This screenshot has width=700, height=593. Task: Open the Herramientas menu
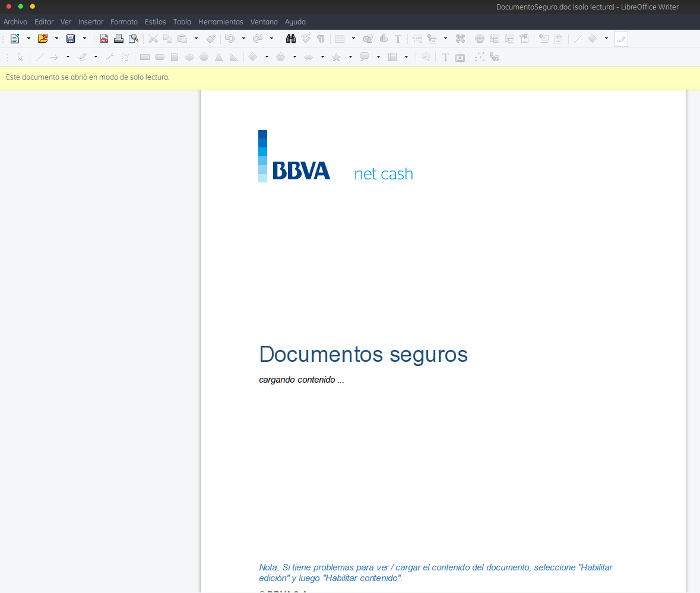[x=220, y=22]
